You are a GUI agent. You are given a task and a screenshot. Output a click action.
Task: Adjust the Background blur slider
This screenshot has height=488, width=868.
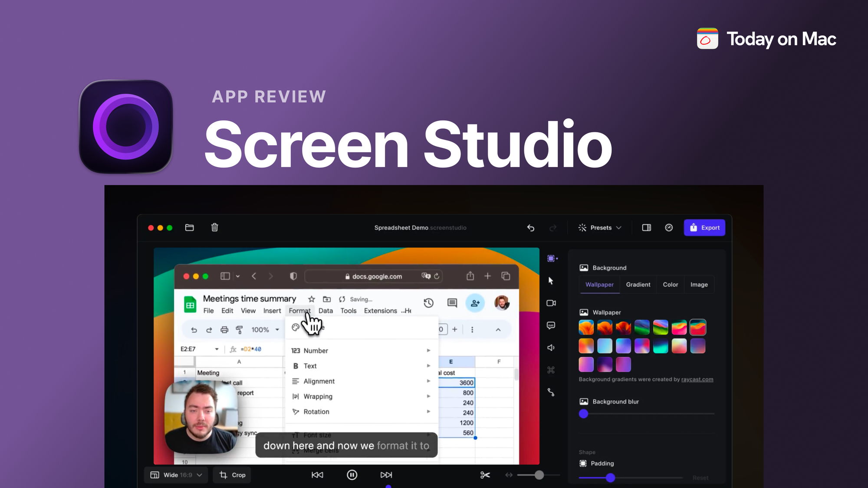pos(583,414)
